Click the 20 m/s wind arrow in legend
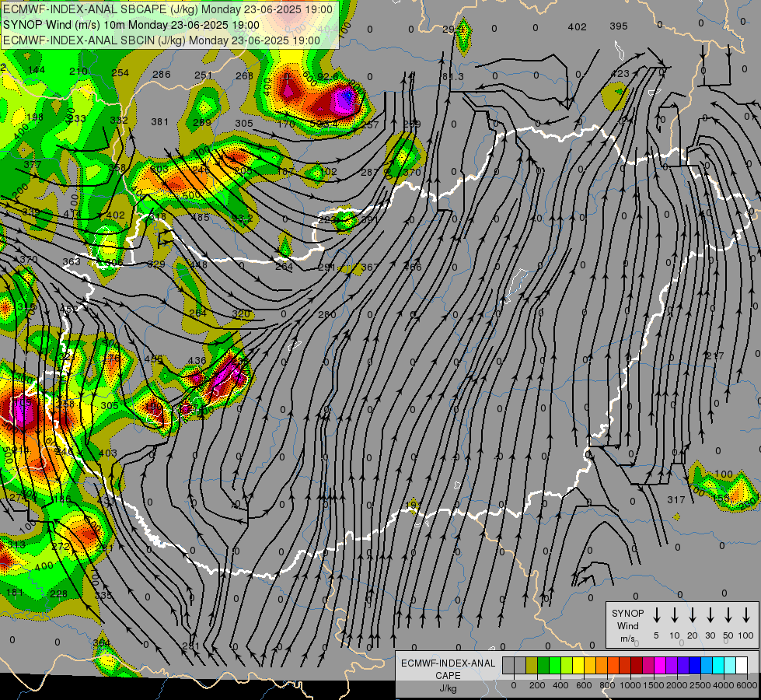The image size is (761, 700). pos(693,615)
